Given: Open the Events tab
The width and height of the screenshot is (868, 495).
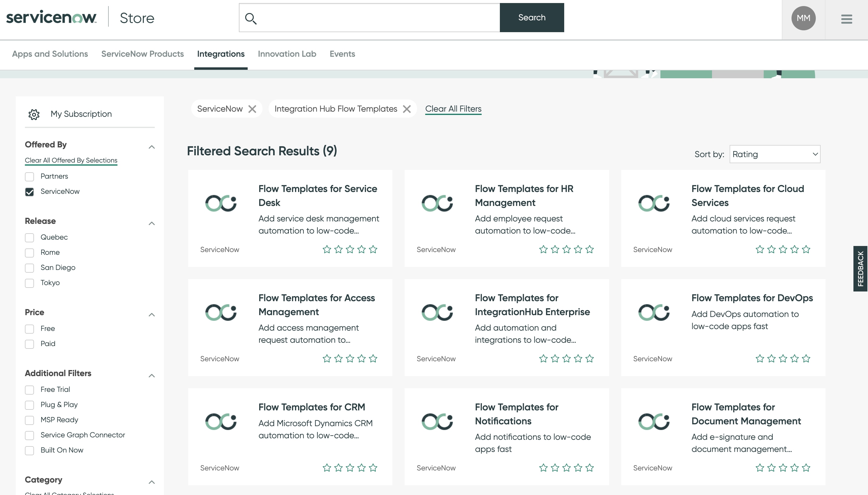Looking at the screenshot, I should pyautogui.click(x=342, y=54).
